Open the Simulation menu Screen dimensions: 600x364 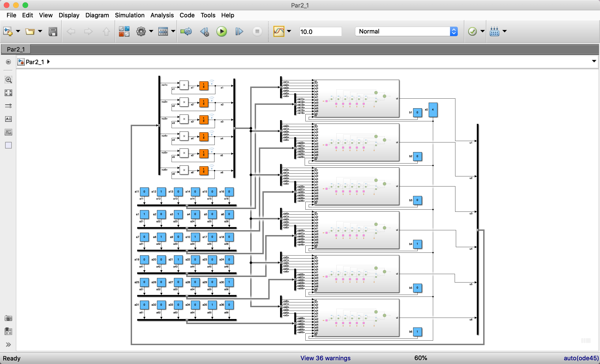130,15
